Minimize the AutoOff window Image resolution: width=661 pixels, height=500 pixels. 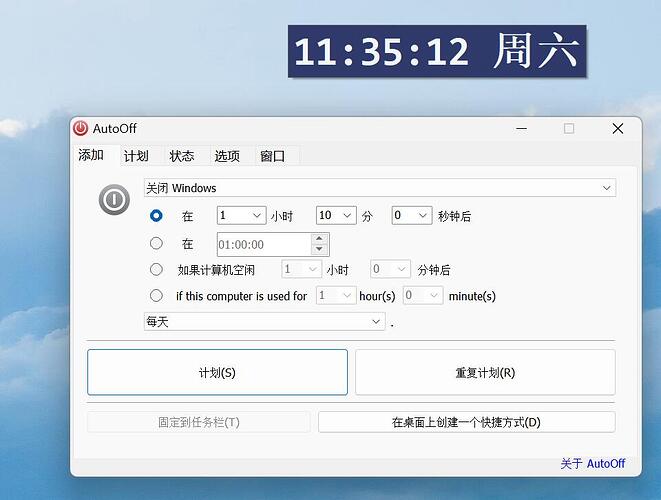521,129
